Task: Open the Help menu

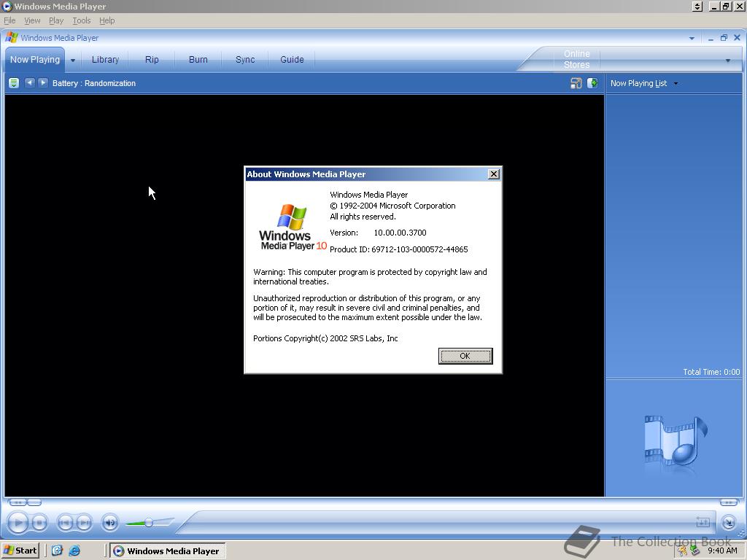Action: tap(107, 20)
